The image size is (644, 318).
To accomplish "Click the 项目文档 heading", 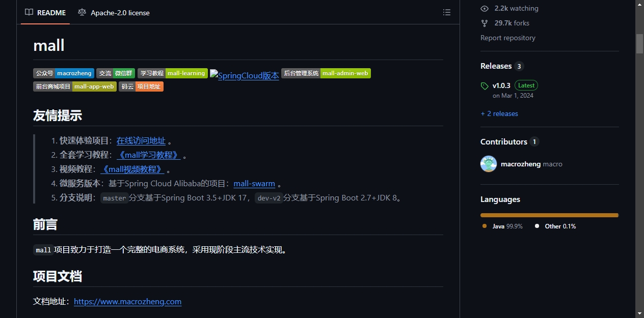I will [58, 276].
